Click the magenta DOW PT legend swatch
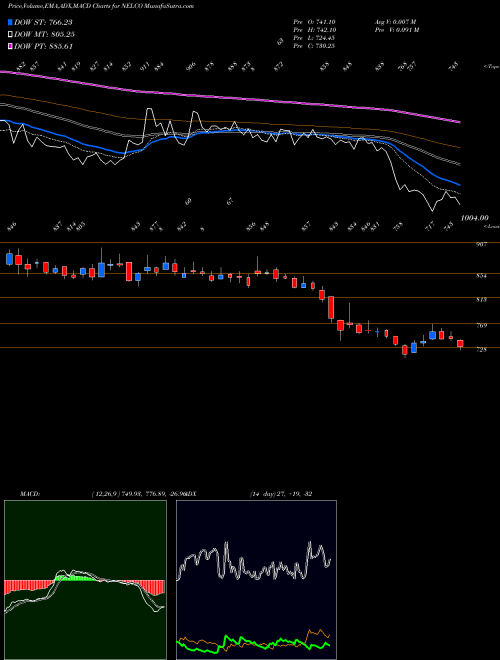The height and width of the screenshot is (660, 500). (x=11, y=46)
